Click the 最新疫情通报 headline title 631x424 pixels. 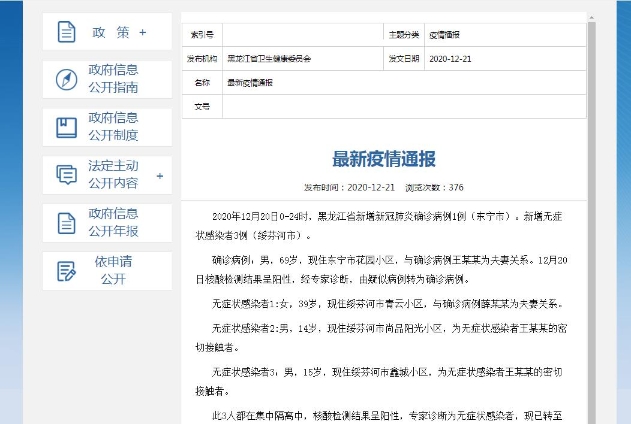coord(384,159)
